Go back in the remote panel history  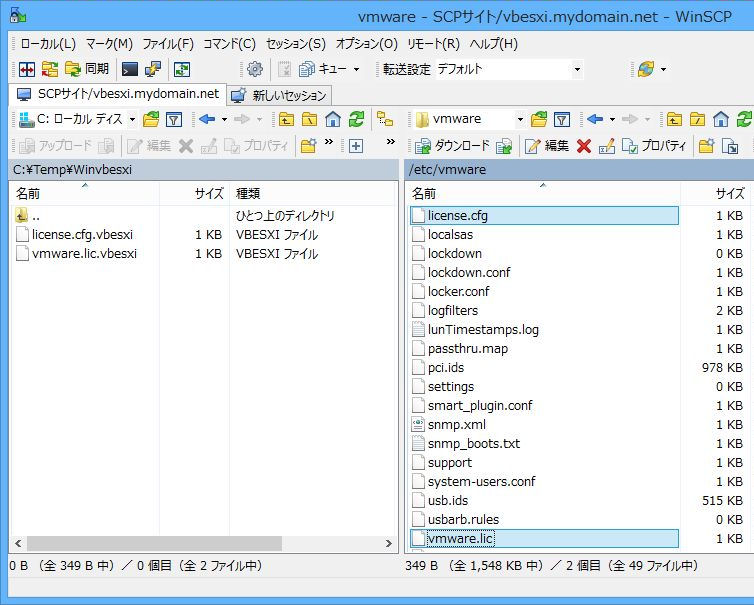click(595, 119)
